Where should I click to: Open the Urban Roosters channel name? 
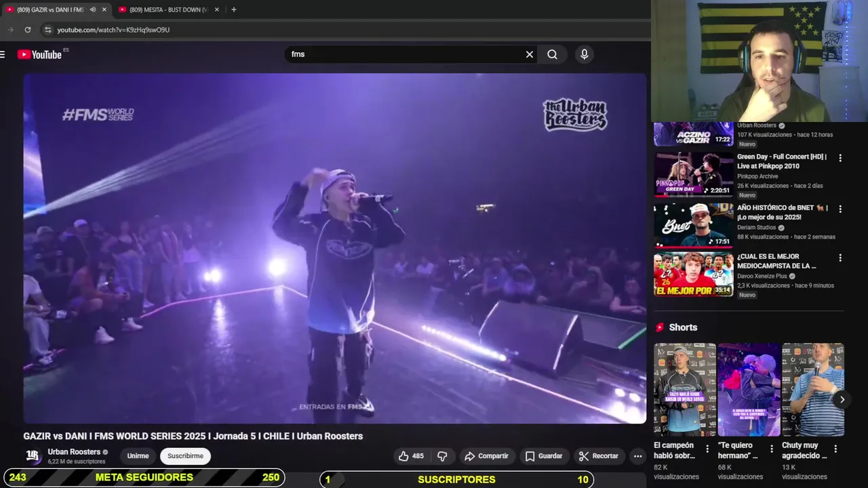(74, 451)
